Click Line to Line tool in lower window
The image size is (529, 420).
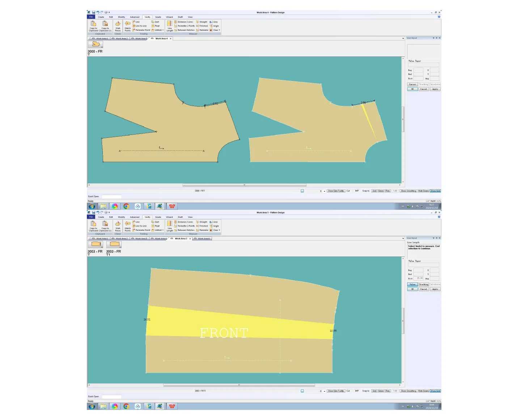coord(140,226)
